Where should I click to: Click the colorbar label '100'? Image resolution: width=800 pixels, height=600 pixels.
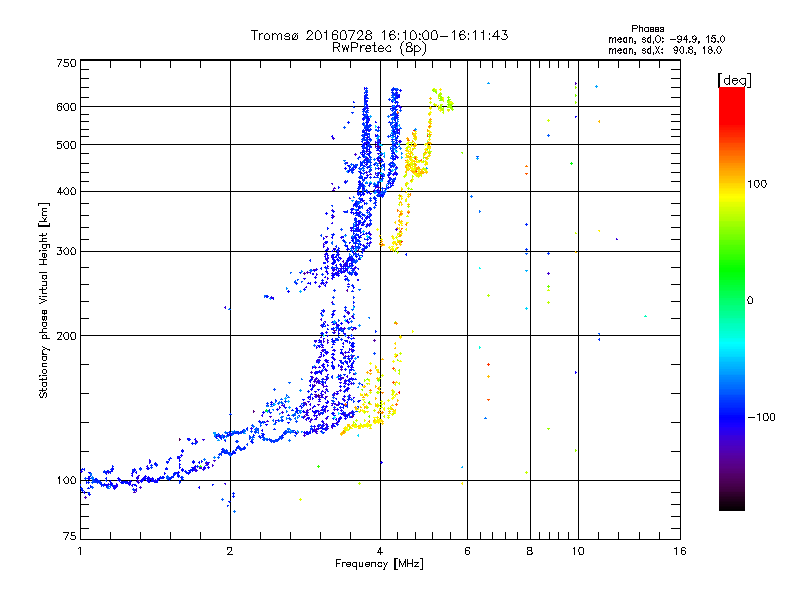(757, 184)
